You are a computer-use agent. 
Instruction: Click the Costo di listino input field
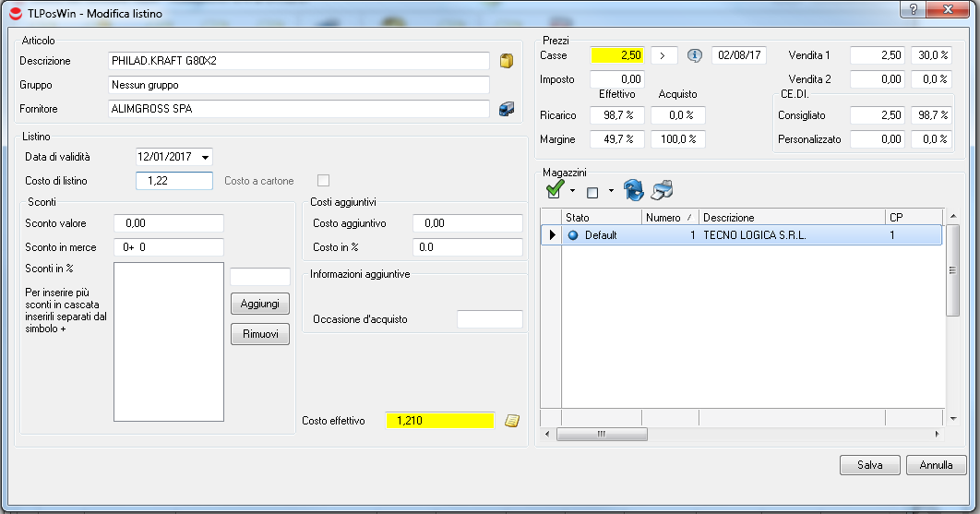tap(173, 181)
